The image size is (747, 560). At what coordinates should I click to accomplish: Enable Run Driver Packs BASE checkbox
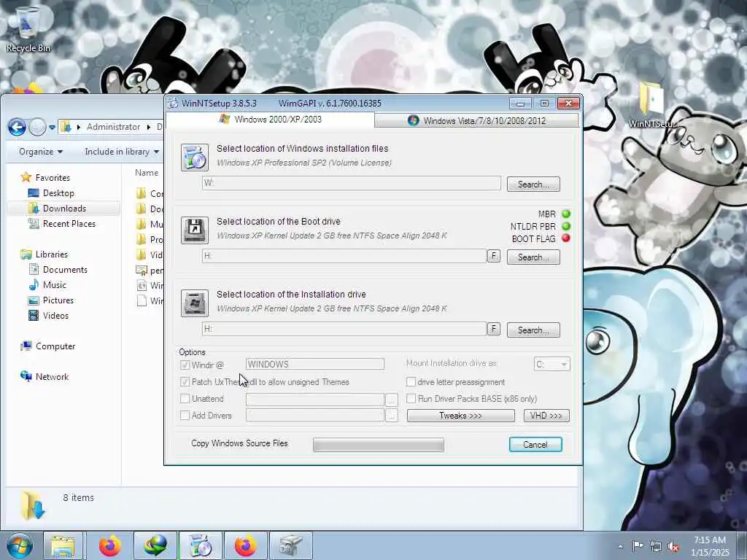point(411,399)
